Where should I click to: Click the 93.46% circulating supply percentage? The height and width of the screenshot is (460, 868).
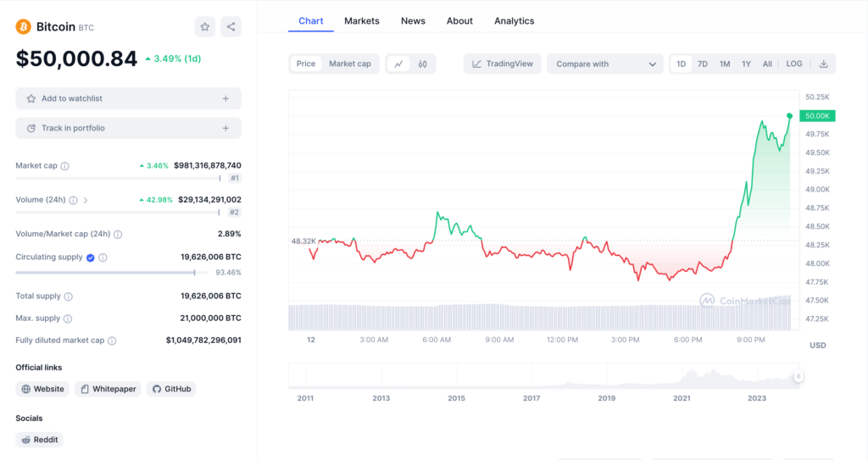coord(228,272)
